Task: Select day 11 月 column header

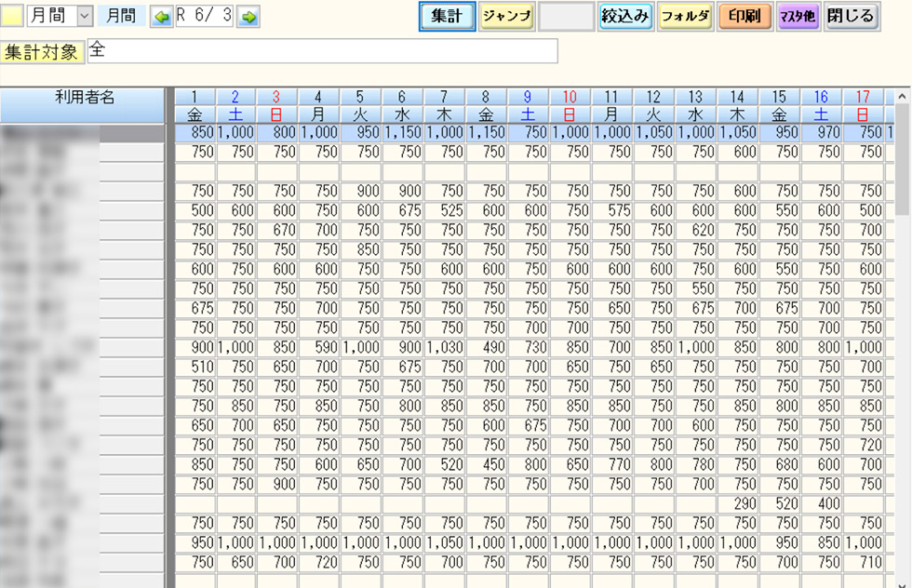Action: [612, 105]
